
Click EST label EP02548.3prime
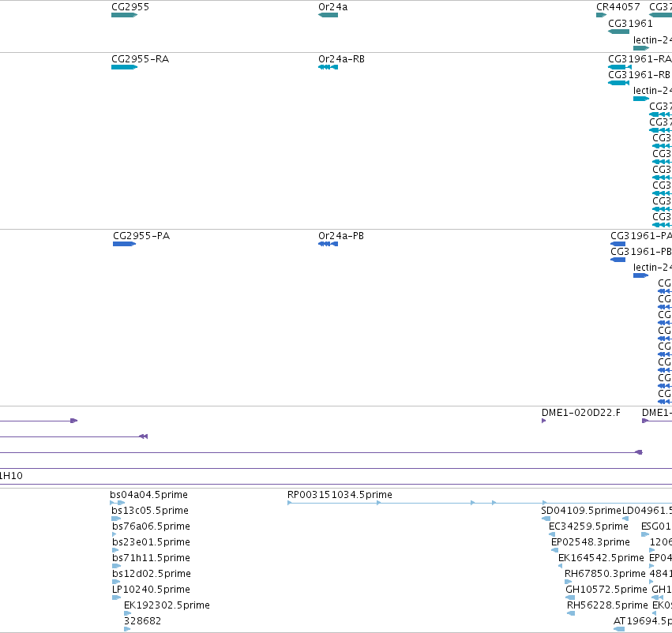591,541
